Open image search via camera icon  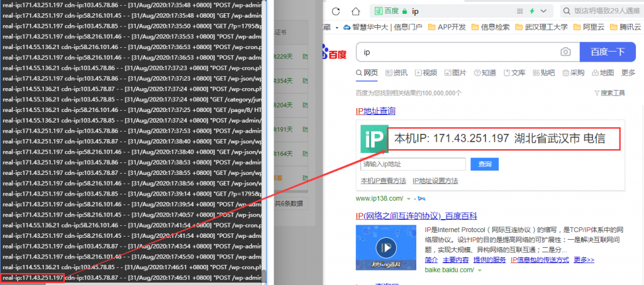pyautogui.click(x=565, y=52)
